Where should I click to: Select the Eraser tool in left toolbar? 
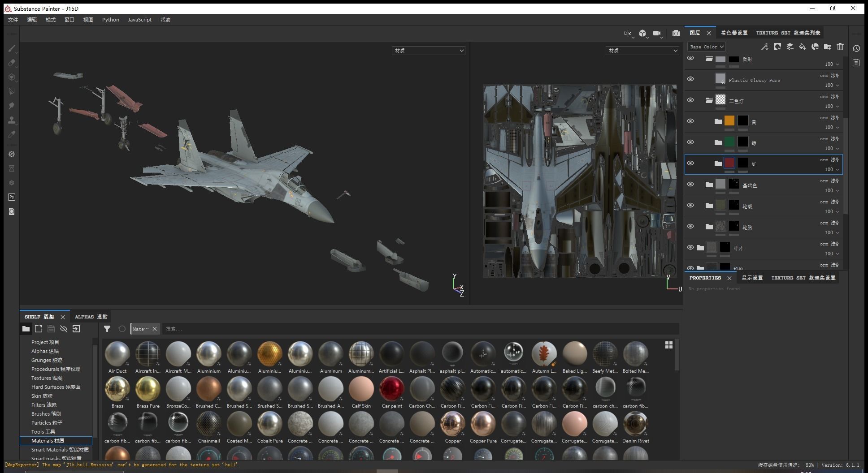(12, 63)
